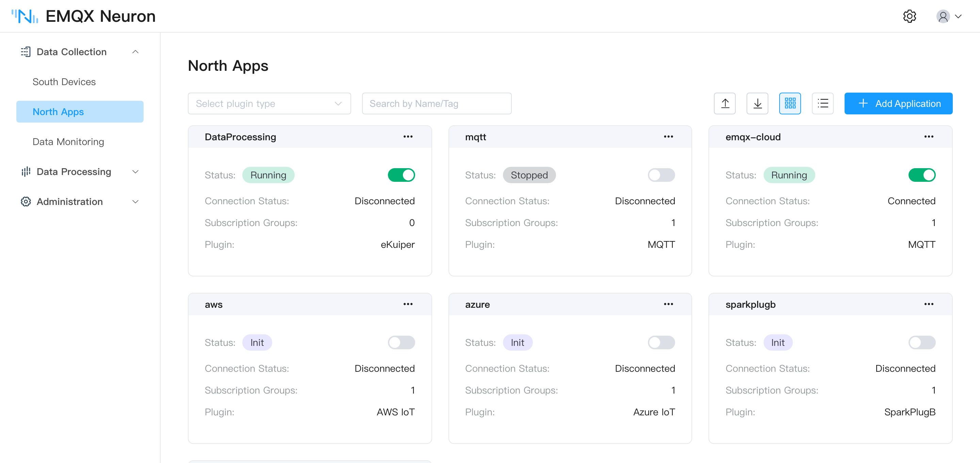Image resolution: width=980 pixels, height=463 pixels.
Task: Turn off the DataProcessing app switch
Action: (x=402, y=175)
